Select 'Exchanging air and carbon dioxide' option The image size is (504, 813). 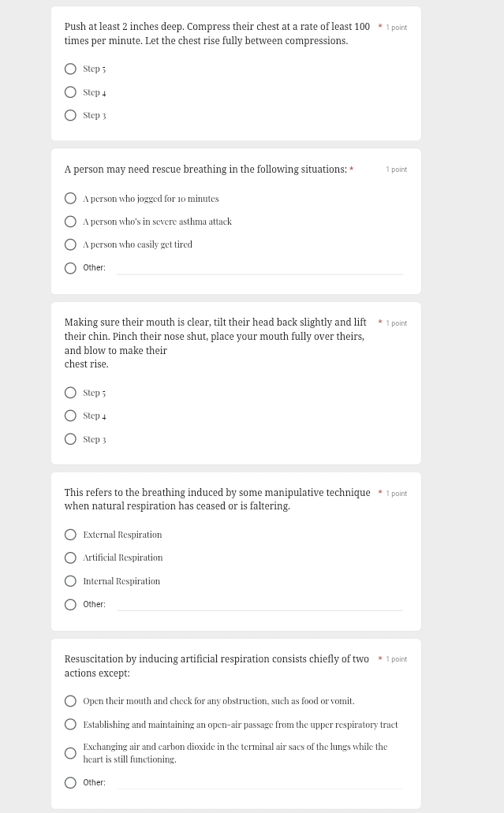[70, 753]
